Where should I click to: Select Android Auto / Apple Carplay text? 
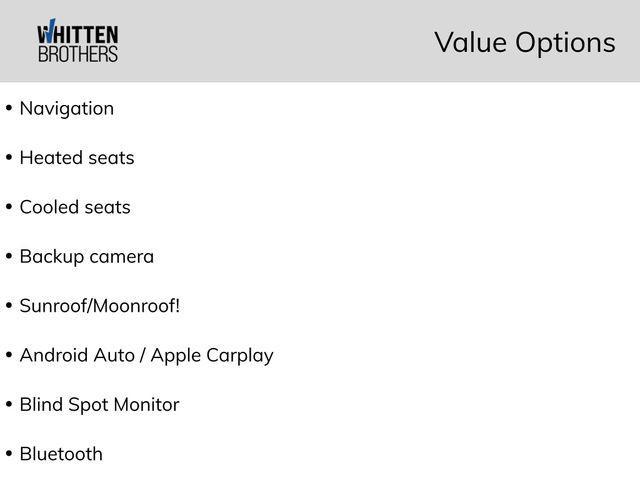coord(146,356)
